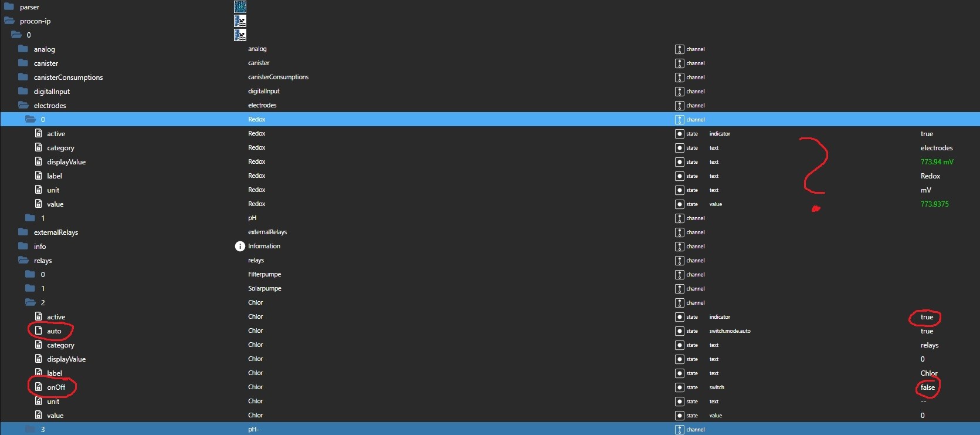This screenshot has width=980, height=435.
Task: Click the Information icon beside info
Action: (x=240, y=246)
